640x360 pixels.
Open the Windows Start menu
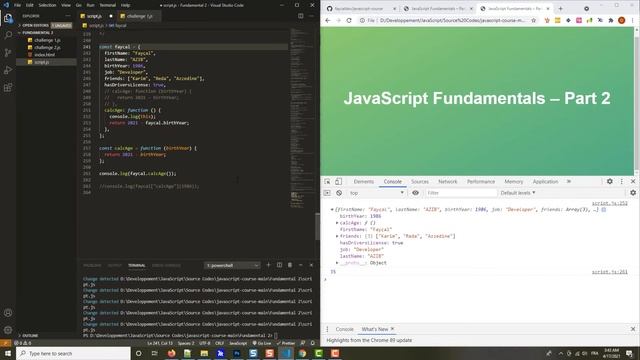coord(8,353)
